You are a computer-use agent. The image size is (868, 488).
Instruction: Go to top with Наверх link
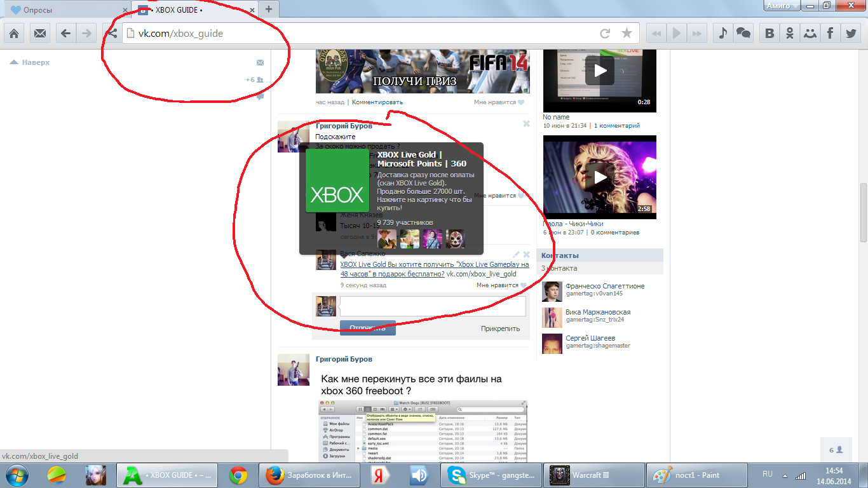point(30,62)
